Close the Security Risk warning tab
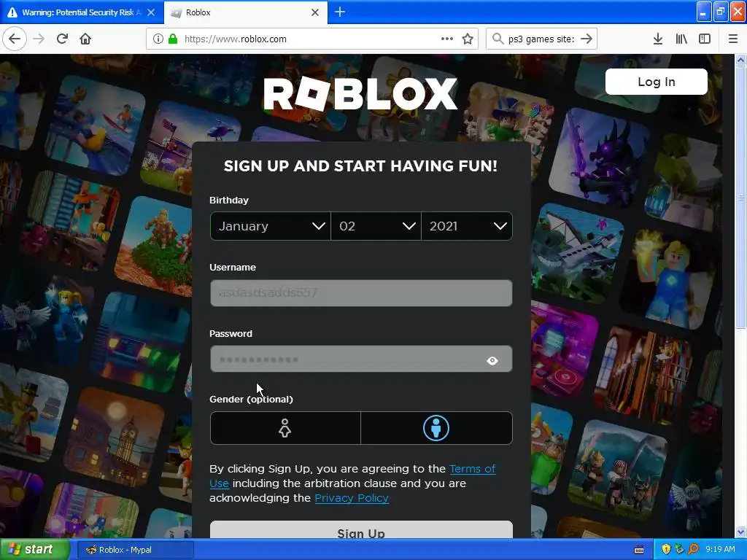 [151, 12]
